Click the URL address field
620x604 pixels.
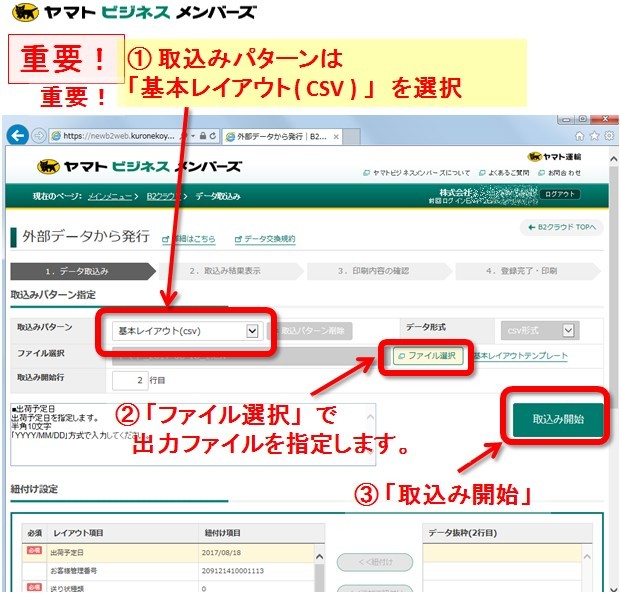pyautogui.click(x=119, y=136)
